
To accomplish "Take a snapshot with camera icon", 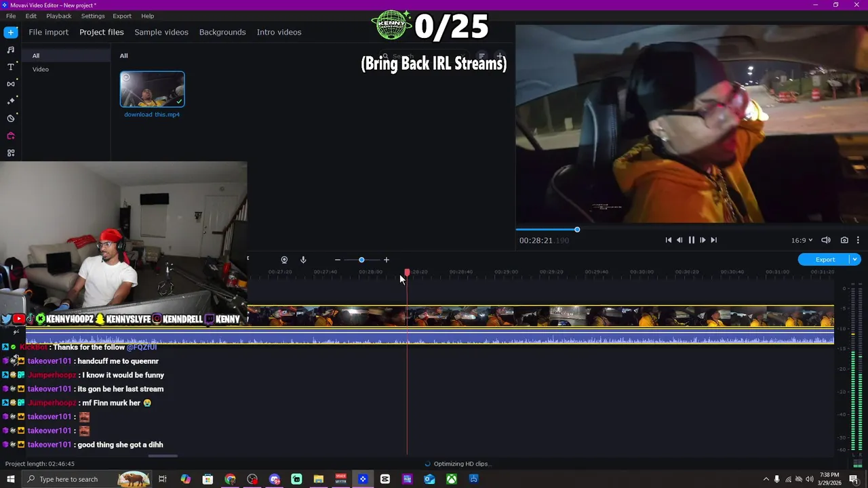I will pyautogui.click(x=844, y=240).
